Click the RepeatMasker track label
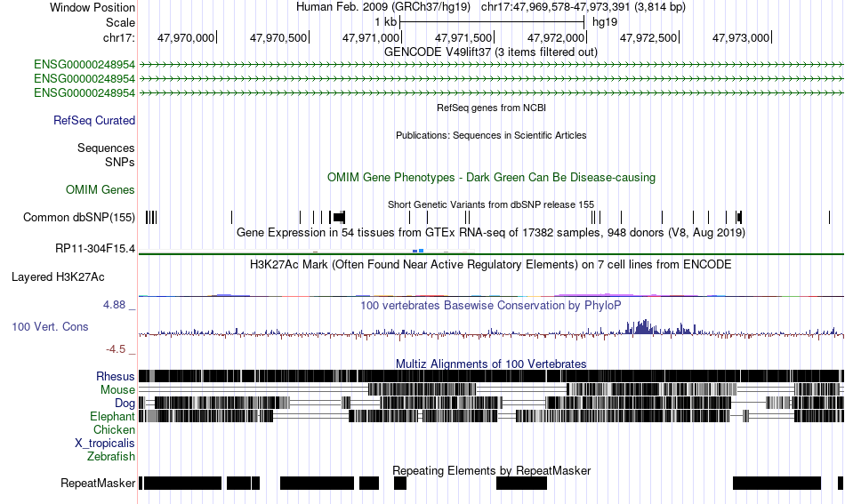The width and height of the screenshot is (845, 504). [98, 484]
